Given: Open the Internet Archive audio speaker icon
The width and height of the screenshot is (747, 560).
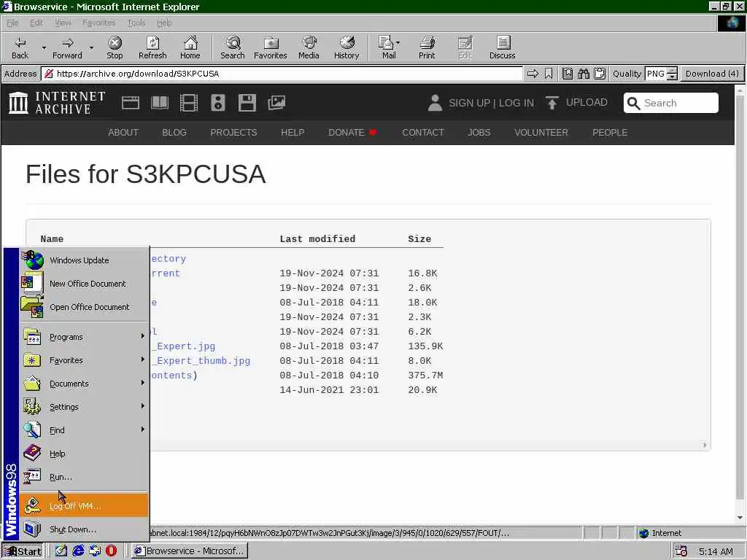Looking at the screenshot, I should [217, 103].
